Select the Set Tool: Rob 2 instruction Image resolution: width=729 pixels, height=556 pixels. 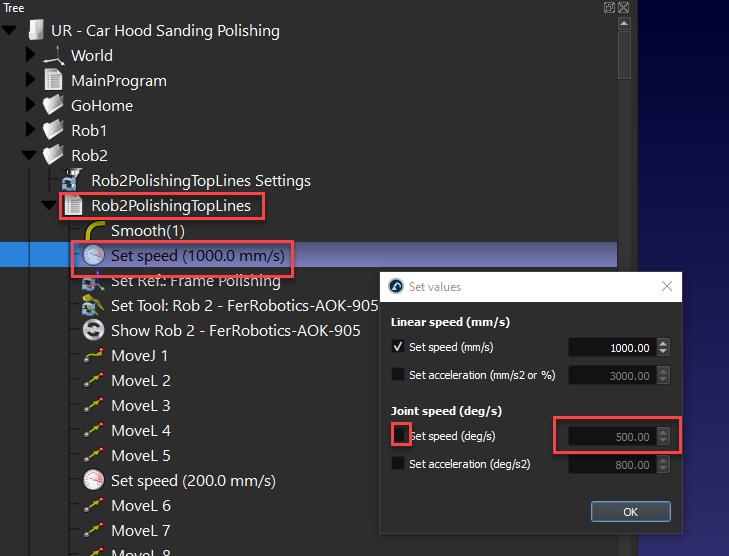tap(245, 305)
